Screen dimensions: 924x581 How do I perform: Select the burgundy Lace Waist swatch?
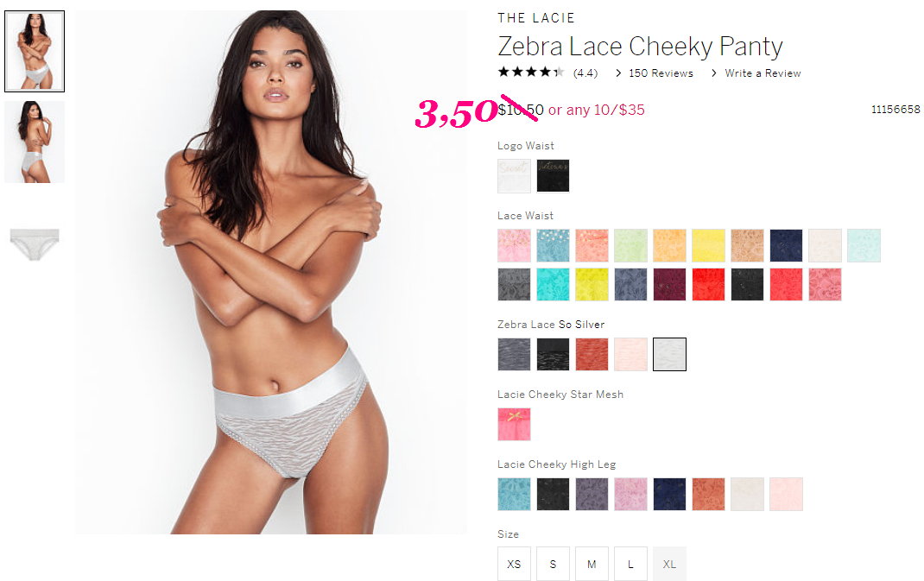click(669, 285)
